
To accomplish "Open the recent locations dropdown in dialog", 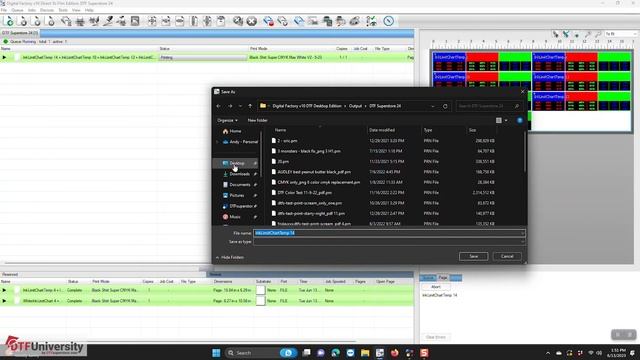I will 240,106.
